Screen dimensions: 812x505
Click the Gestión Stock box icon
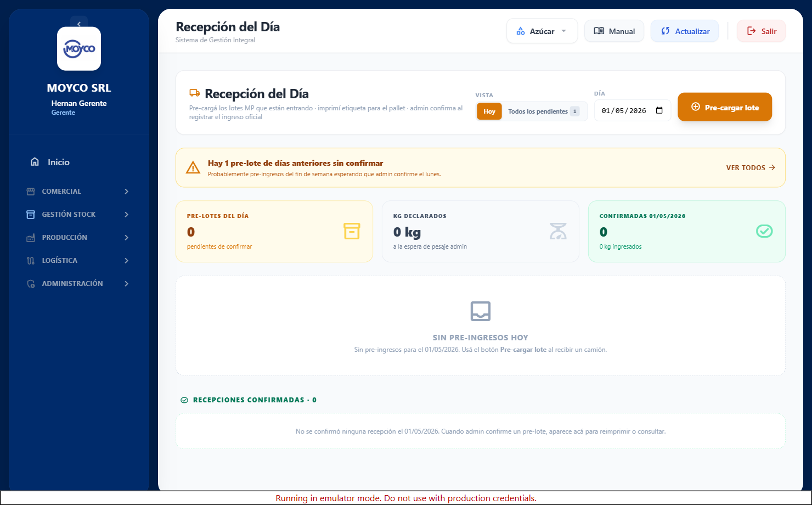pos(31,215)
